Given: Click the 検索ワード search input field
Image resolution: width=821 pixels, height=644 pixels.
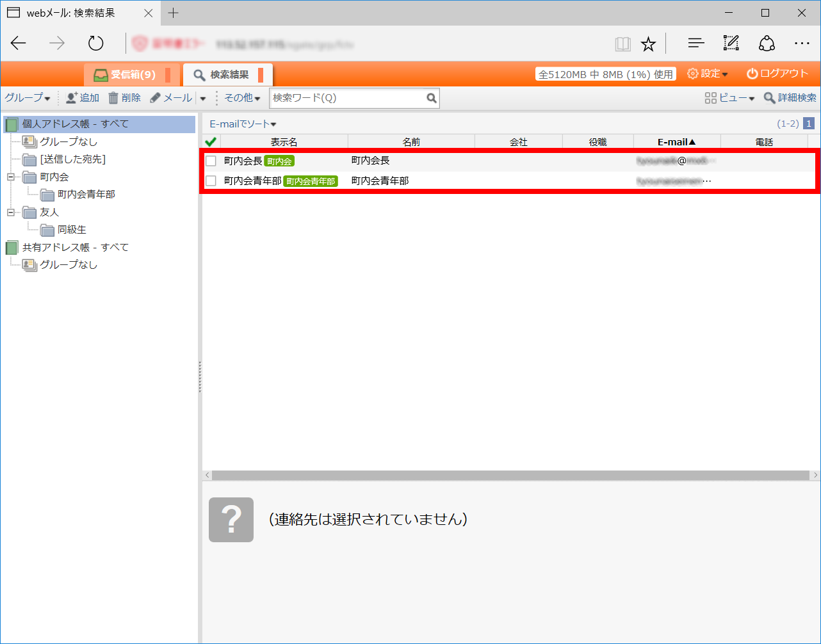Looking at the screenshot, I should 347,98.
